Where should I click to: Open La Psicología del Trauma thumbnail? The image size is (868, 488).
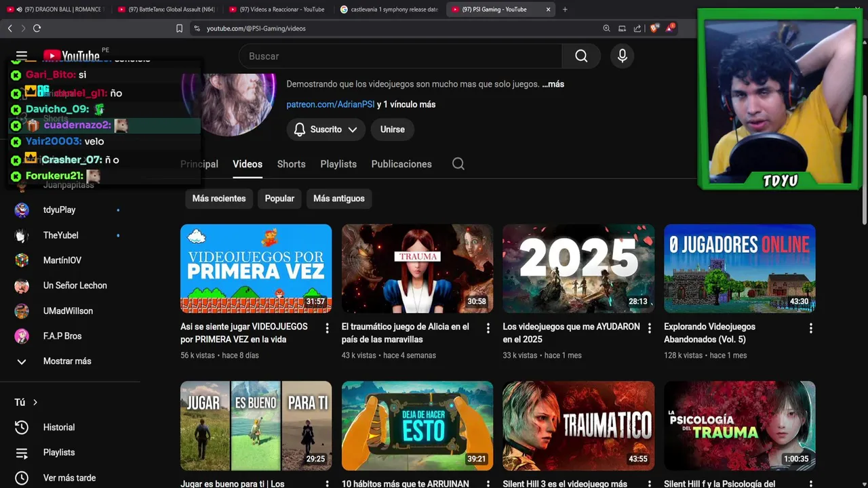click(740, 426)
